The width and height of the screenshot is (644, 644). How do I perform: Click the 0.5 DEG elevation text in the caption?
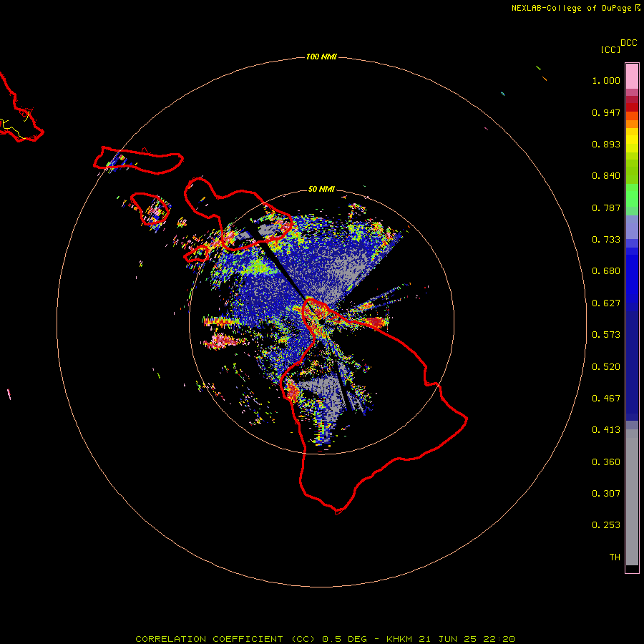[345, 639]
